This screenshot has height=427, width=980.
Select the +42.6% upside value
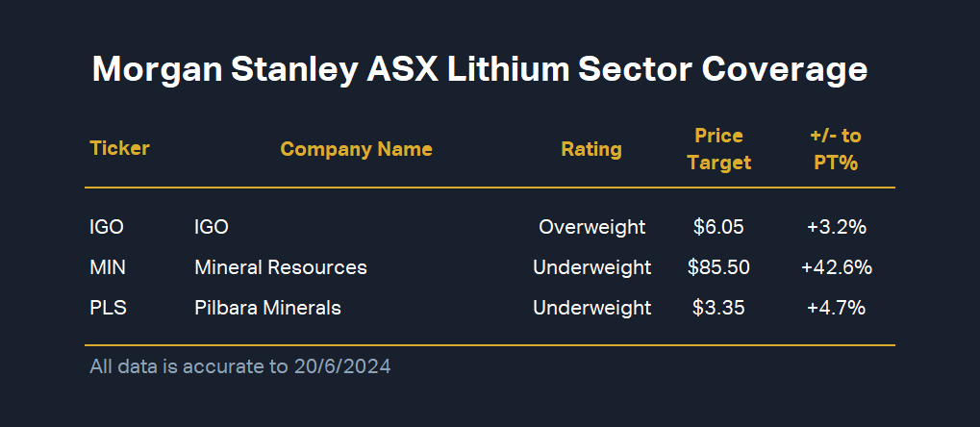(836, 267)
